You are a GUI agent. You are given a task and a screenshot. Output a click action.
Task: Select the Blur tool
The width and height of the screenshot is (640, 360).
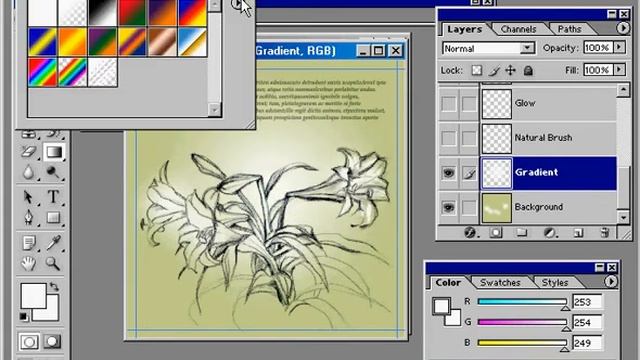point(28,173)
